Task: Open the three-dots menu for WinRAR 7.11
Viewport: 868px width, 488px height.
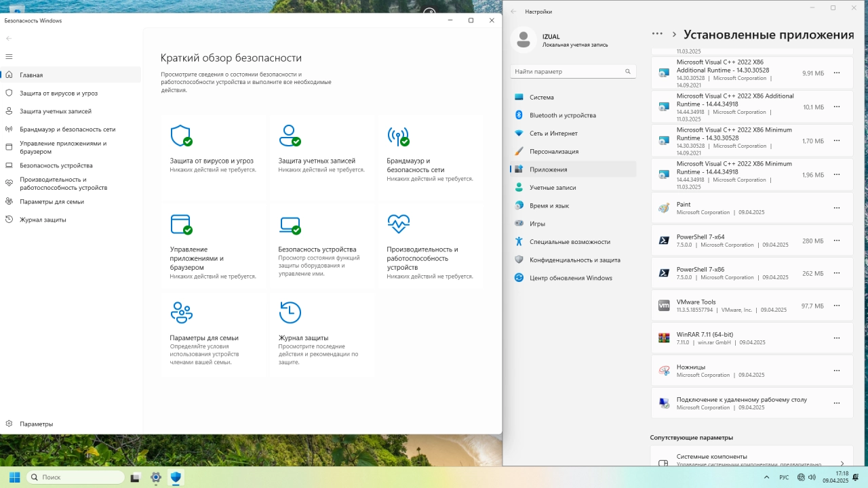Action: point(837,338)
